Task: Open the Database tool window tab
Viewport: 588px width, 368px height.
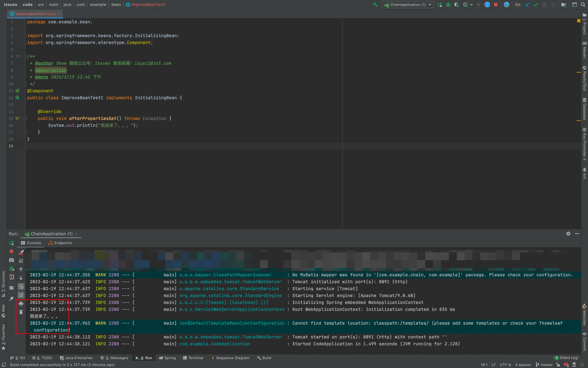Action: [x=584, y=109]
